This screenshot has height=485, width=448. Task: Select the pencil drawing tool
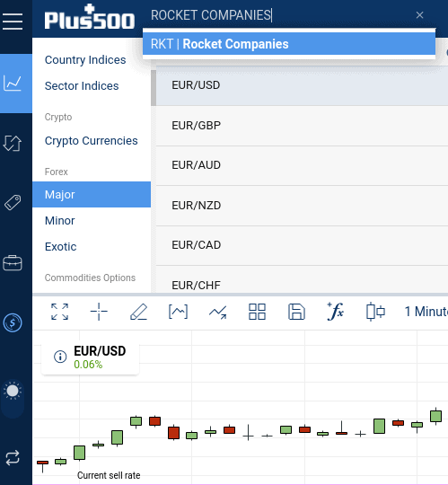click(138, 312)
